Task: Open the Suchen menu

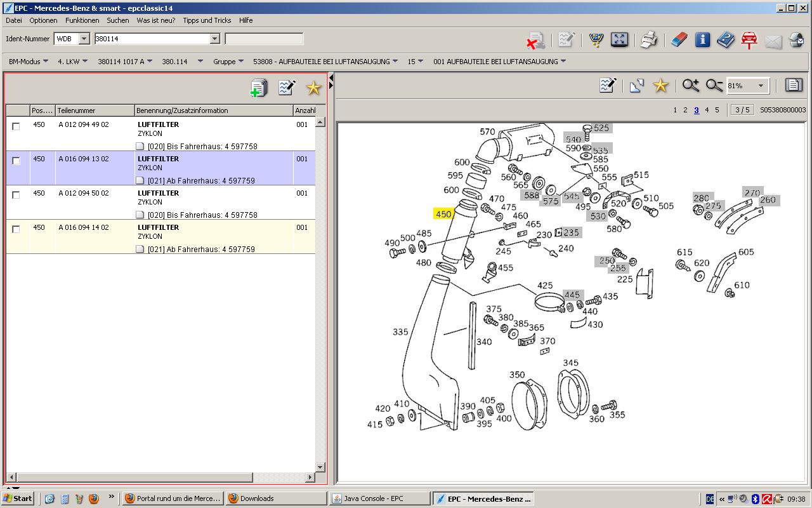Action: 118,20
